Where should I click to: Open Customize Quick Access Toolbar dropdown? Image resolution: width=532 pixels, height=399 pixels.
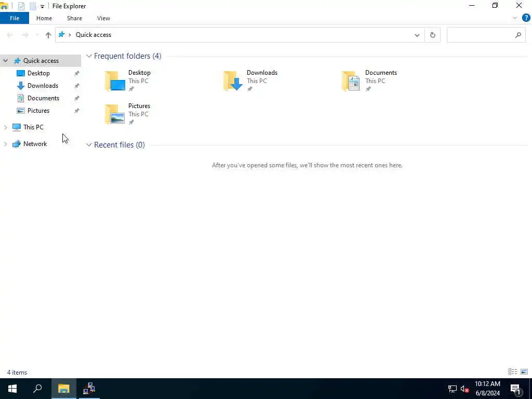[42, 6]
